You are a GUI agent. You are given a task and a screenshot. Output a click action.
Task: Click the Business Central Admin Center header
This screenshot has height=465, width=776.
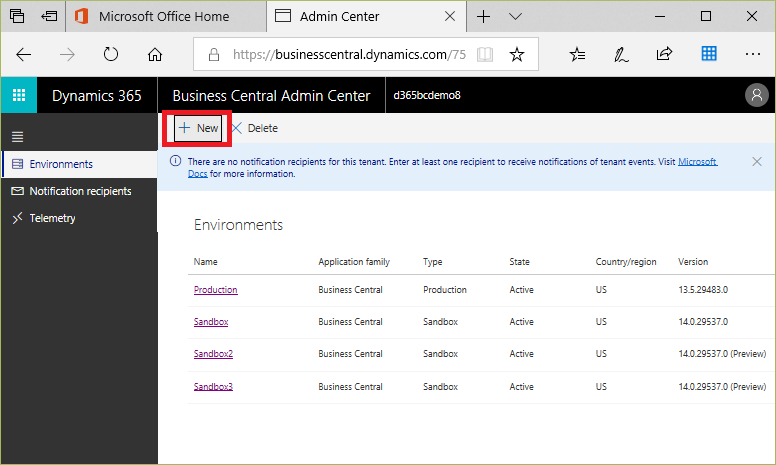coord(271,95)
